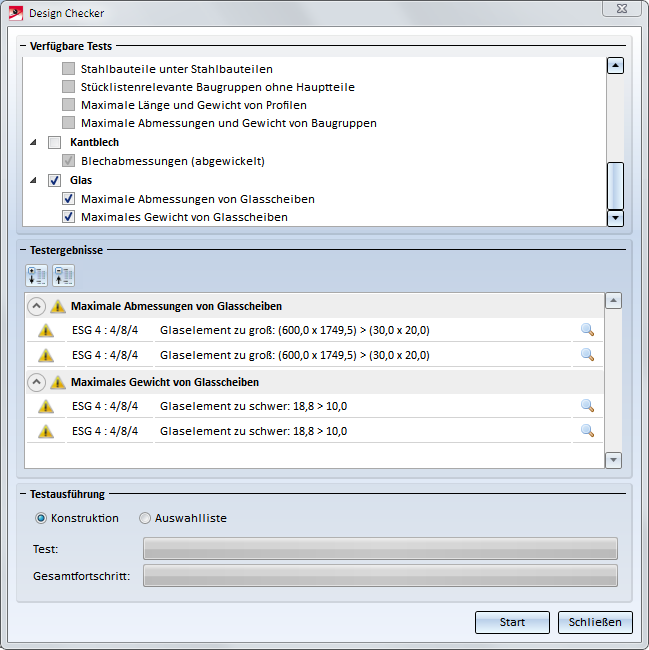Click warning icon of first 'zu schwer' row
This screenshot has width=649, height=650.
[x=46, y=406]
